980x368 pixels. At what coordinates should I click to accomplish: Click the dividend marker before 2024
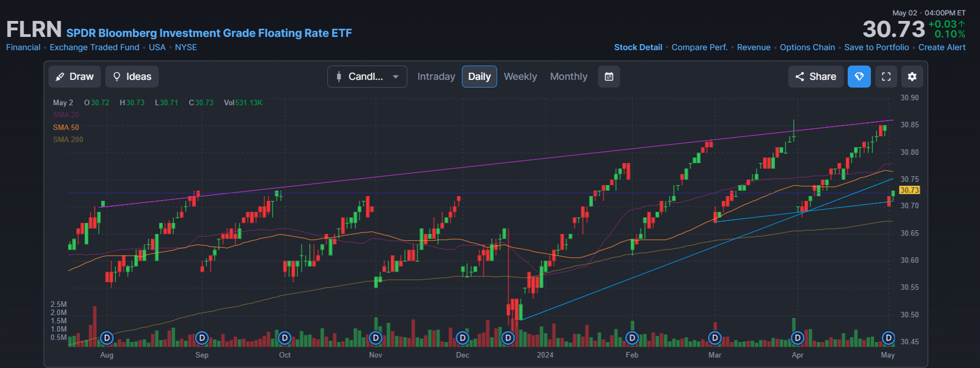(508, 338)
